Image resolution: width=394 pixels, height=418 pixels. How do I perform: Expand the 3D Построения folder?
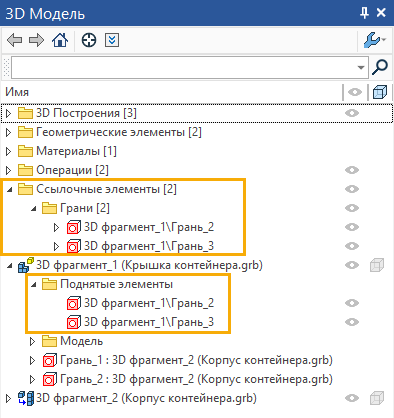9,113
